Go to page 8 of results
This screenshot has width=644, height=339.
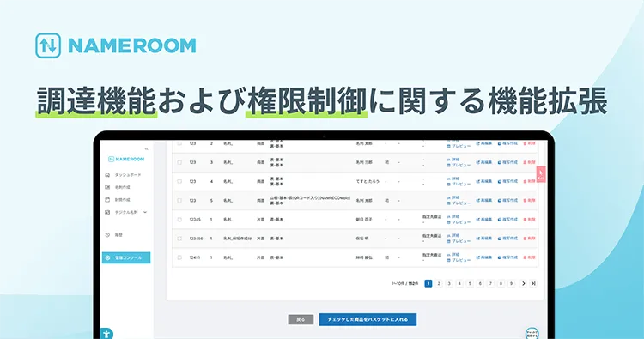[501, 283]
